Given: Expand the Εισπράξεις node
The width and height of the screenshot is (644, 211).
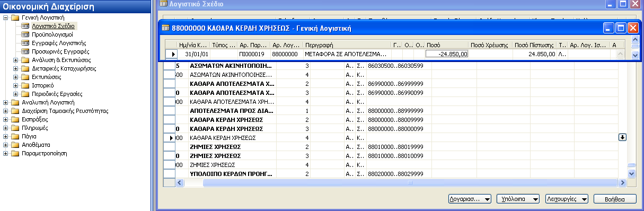Looking at the screenshot, I should [5, 119].
